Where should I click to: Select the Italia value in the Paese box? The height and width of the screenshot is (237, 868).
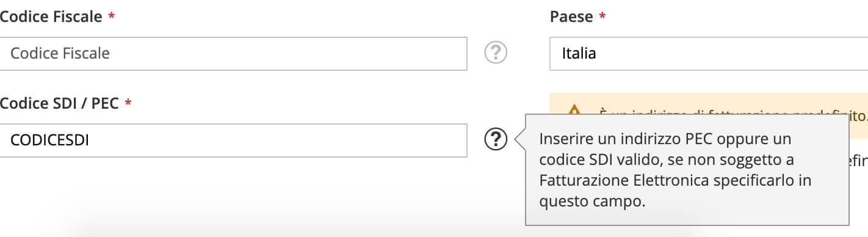(x=579, y=53)
